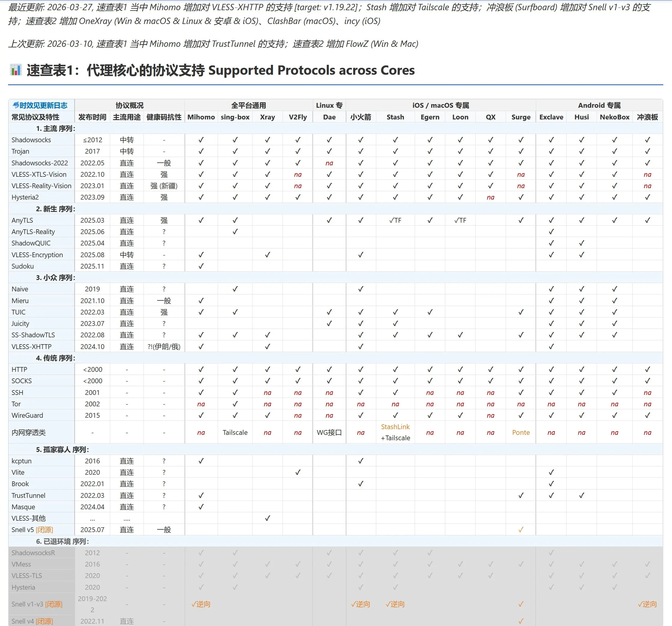Open the 闭源 link next to Snell v5

point(44,529)
